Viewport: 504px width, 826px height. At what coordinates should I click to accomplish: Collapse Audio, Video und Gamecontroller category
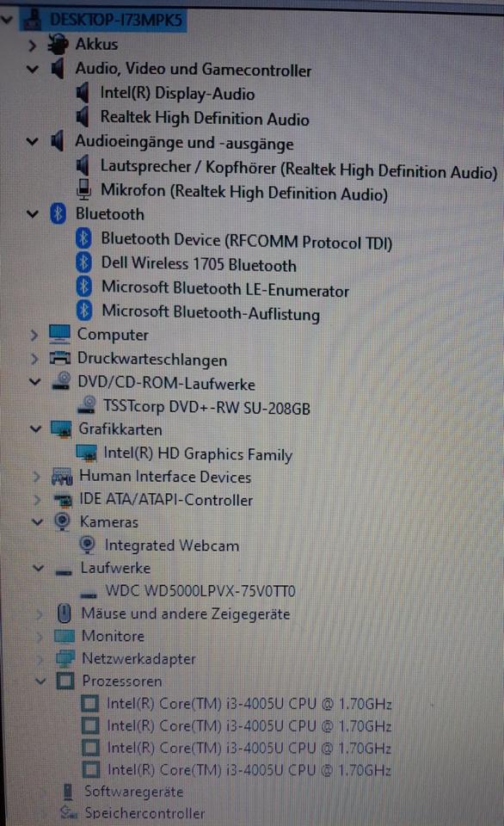tap(33, 69)
